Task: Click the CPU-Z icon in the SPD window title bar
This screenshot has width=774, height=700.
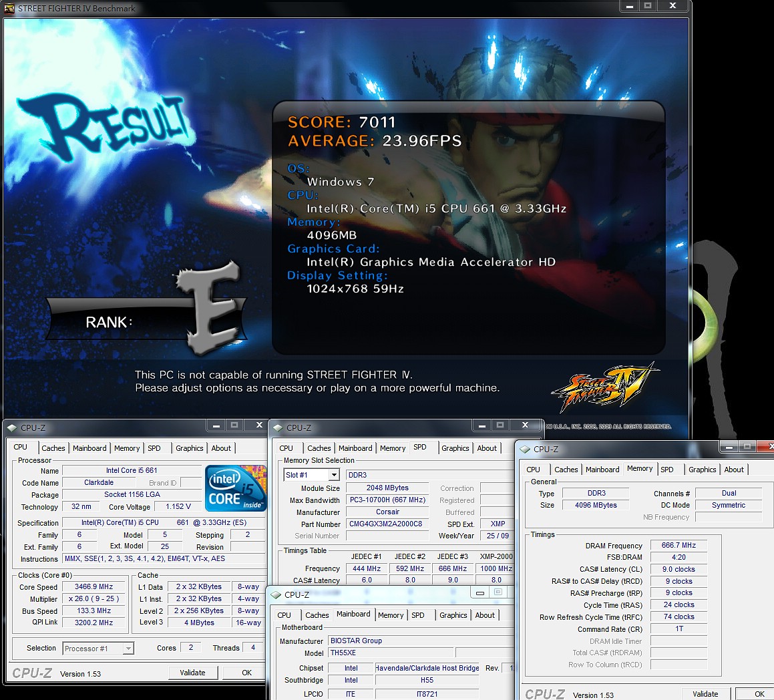Action: click(x=277, y=428)
